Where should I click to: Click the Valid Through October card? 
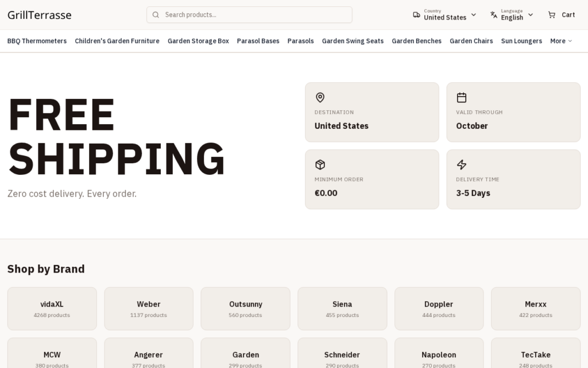(x=513, y=112)
